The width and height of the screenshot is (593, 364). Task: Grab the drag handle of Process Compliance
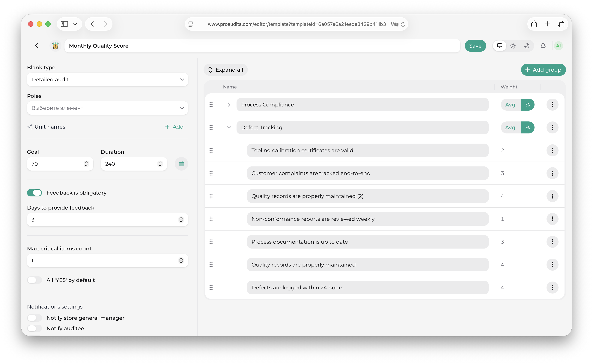tap(211, 104)
